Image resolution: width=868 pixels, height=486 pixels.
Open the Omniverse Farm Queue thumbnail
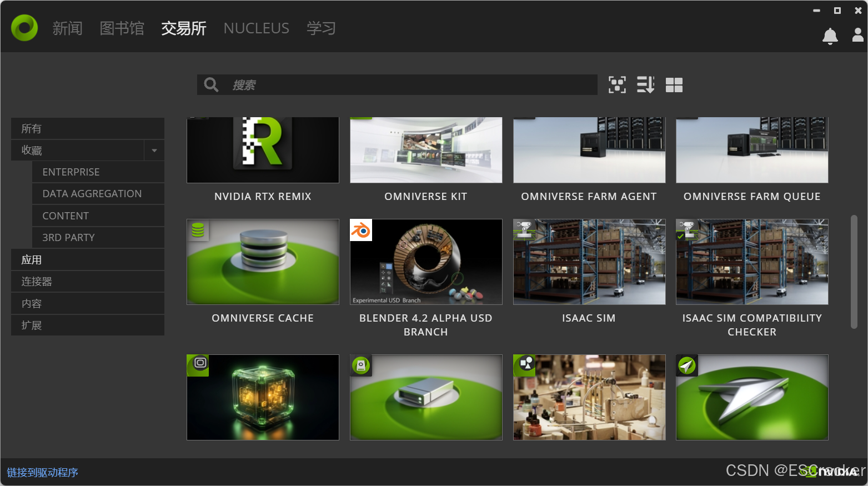tap(752, 150)
